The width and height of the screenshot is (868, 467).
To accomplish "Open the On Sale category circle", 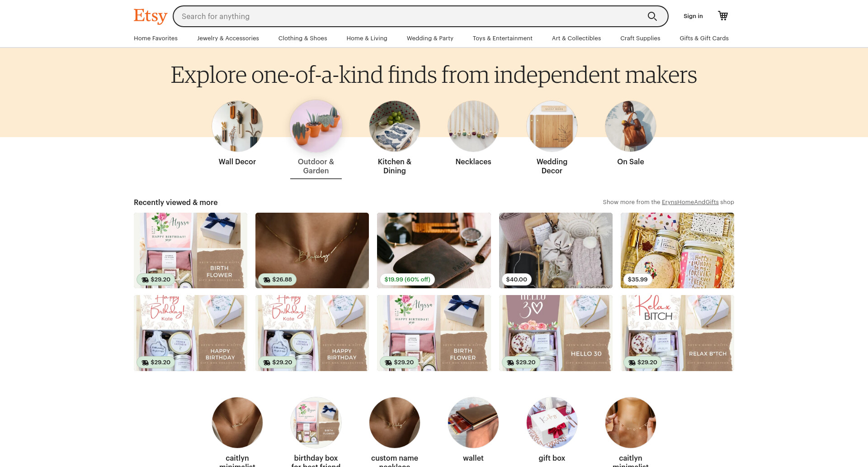I will (x=631, y=126).
